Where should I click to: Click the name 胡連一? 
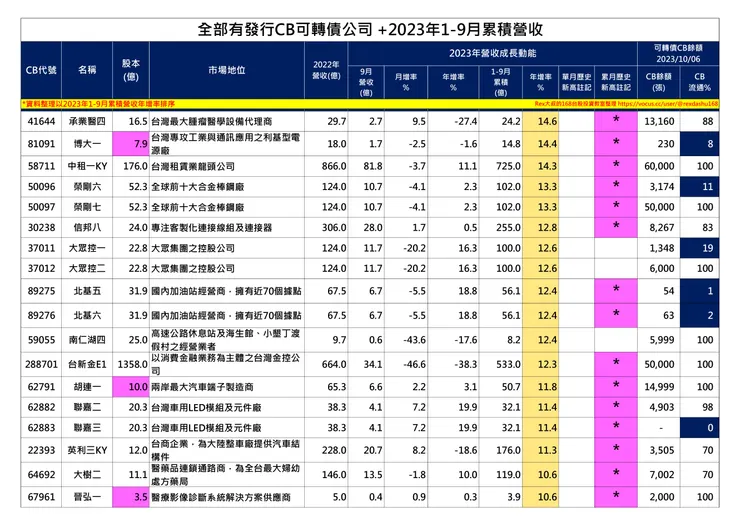[x=87, y=387]
